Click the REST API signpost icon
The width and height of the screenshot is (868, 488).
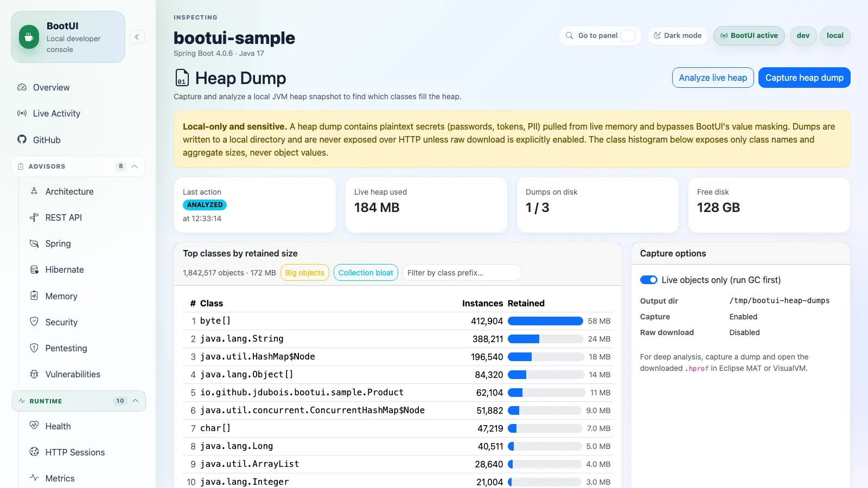tap(34, 217)
